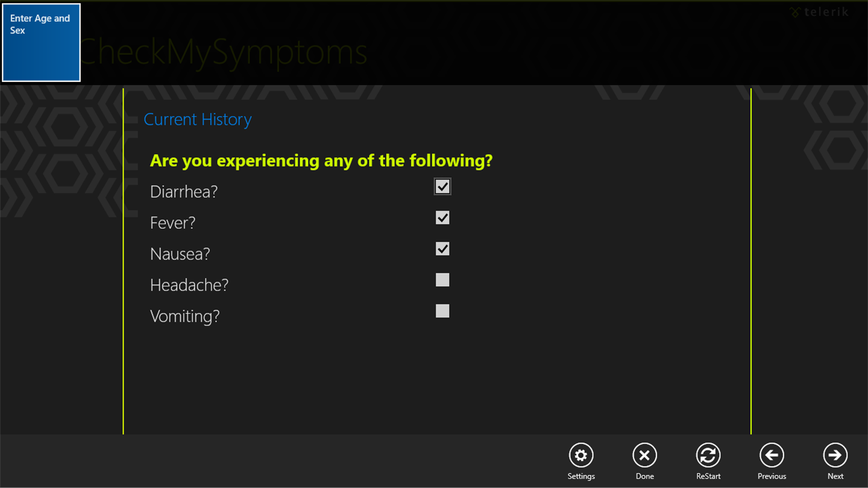Open the Settings gear icon
Screen dimensions: 868x488
pos(581,455)
